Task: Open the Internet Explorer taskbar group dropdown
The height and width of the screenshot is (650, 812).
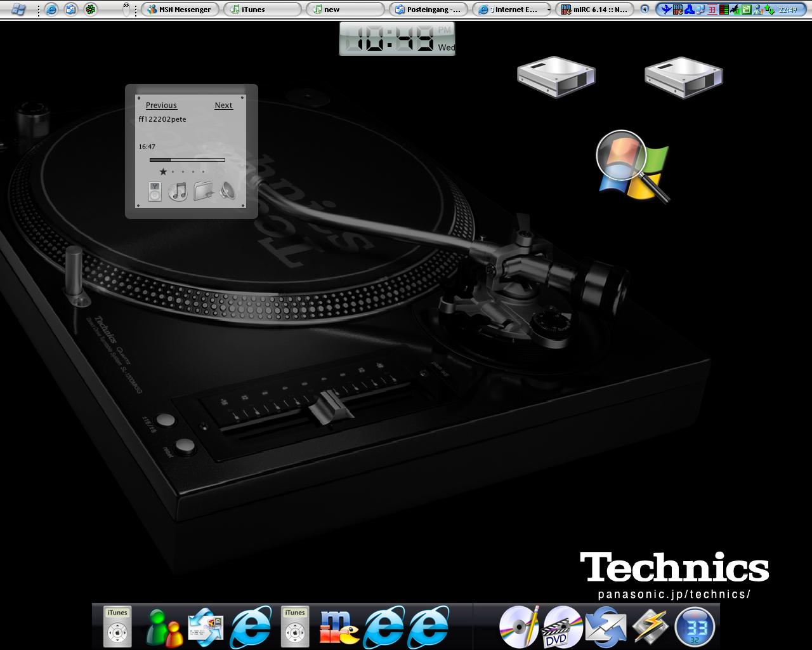Action: (x=549, y=10)
